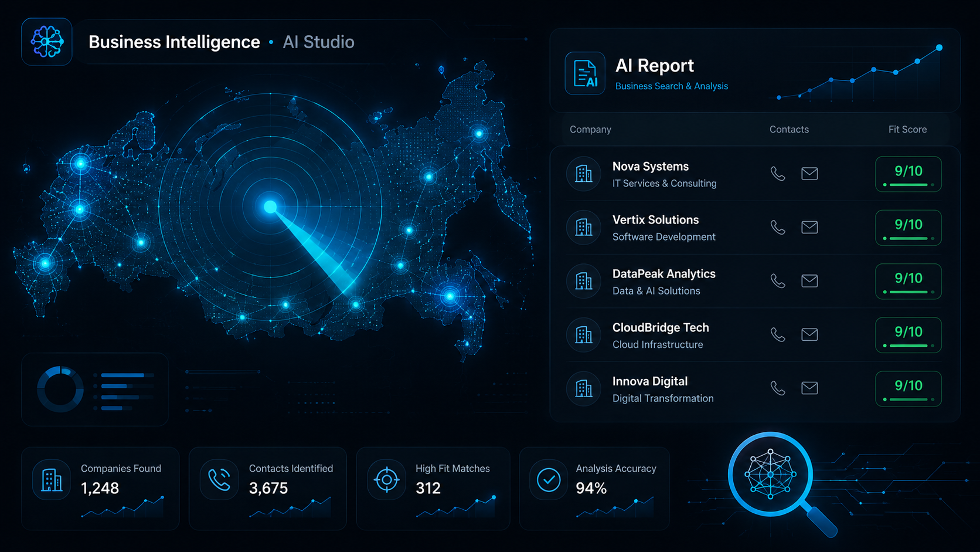The width and height of the screenshot is (980, 552).
Task: Click the Cloud Infrastructure text
Action: (x=658, y=345)
